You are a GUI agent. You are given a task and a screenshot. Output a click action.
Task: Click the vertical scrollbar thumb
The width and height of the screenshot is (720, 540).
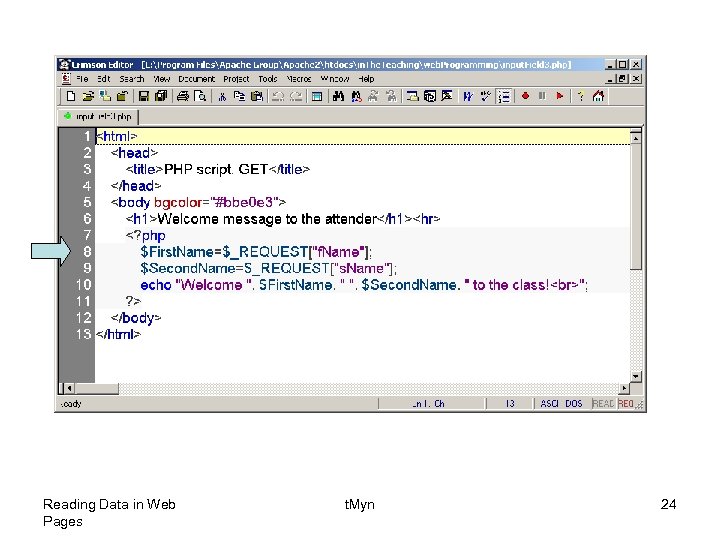tap(636, 207)
